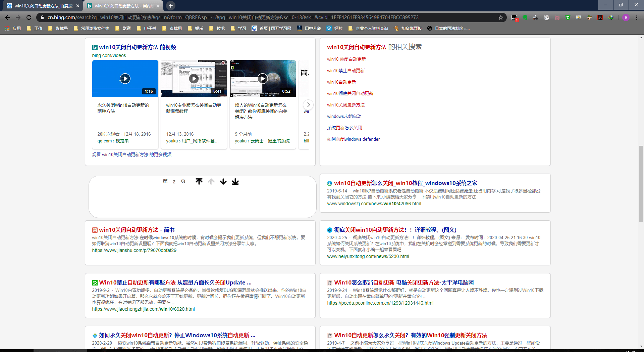This screenshot has width=644, height=352.
Task: Open the IDM download extension icon
Action: 611,17
